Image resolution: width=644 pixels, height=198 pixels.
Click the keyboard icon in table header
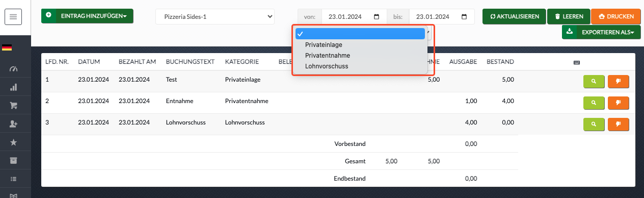(576, 62)
